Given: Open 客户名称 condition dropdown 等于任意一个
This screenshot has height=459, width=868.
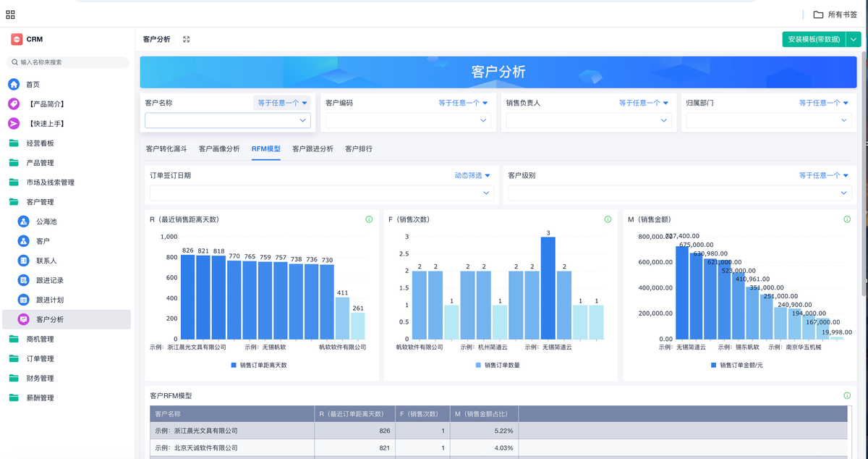Looking at the screenshot, I should coord(283,103).
